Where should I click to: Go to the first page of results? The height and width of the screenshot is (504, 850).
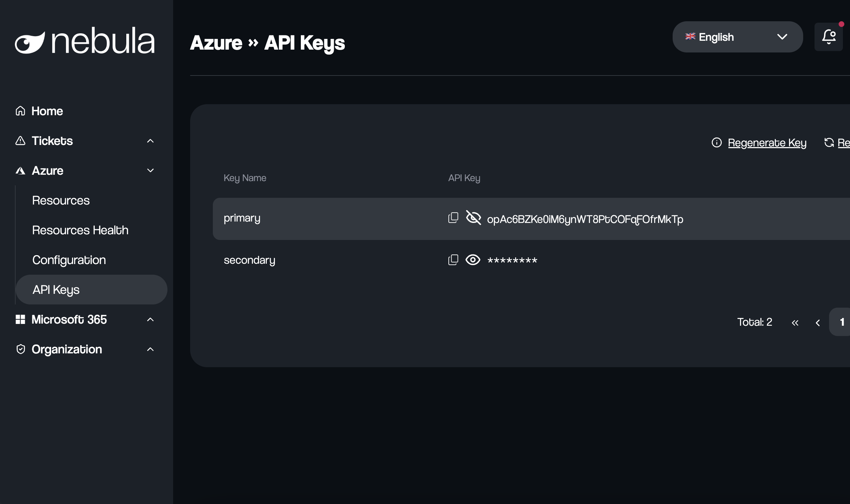pyautogui.click(x=795, y=323)
